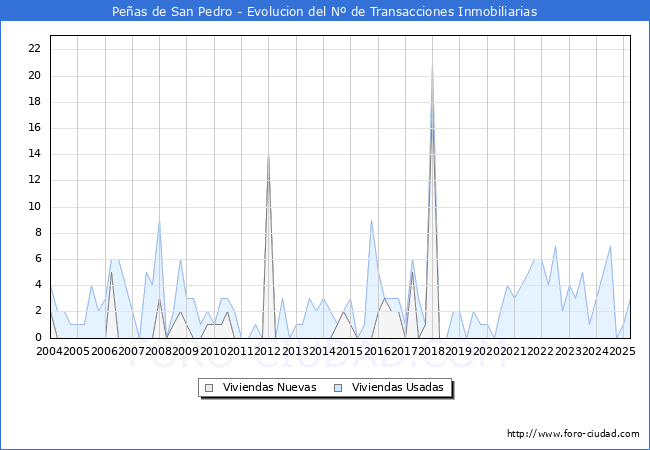Click the x-axis year label 2020
Viewport: 650px width, 450px height.
486,351
